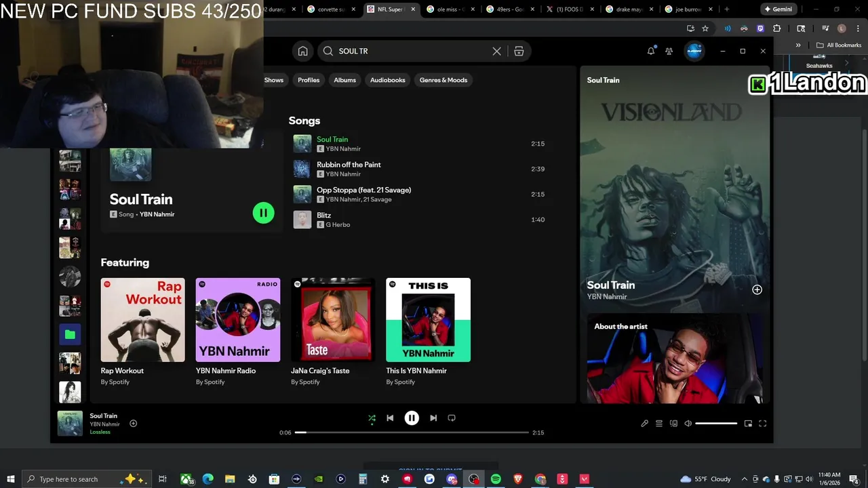Pause Soul Train with the green button
Viewport: 868px width, 488px height.
[x=263, y=213]
